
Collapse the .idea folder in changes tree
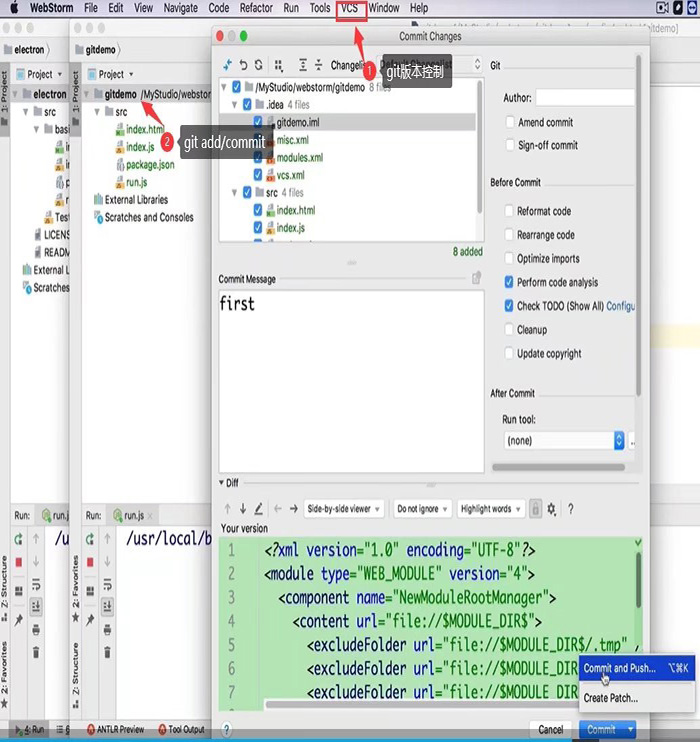point(234,105)
